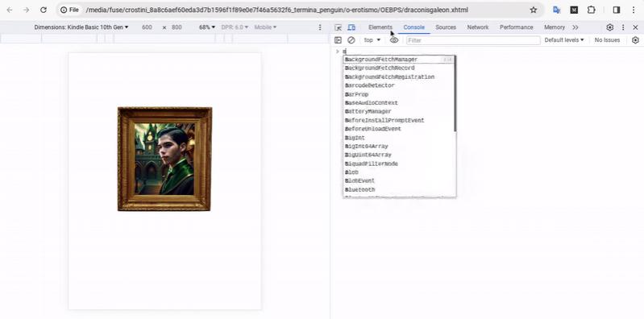Open the console settings gear icon
Screen dimensions: 644x319
(635, 40)
